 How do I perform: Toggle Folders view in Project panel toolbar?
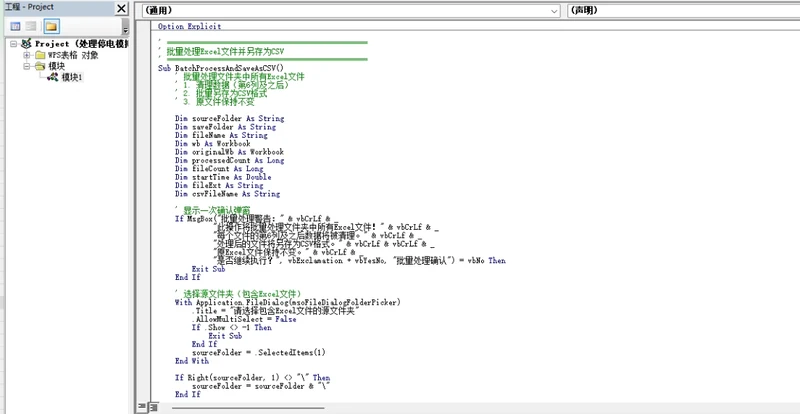[x=52, y=26]
